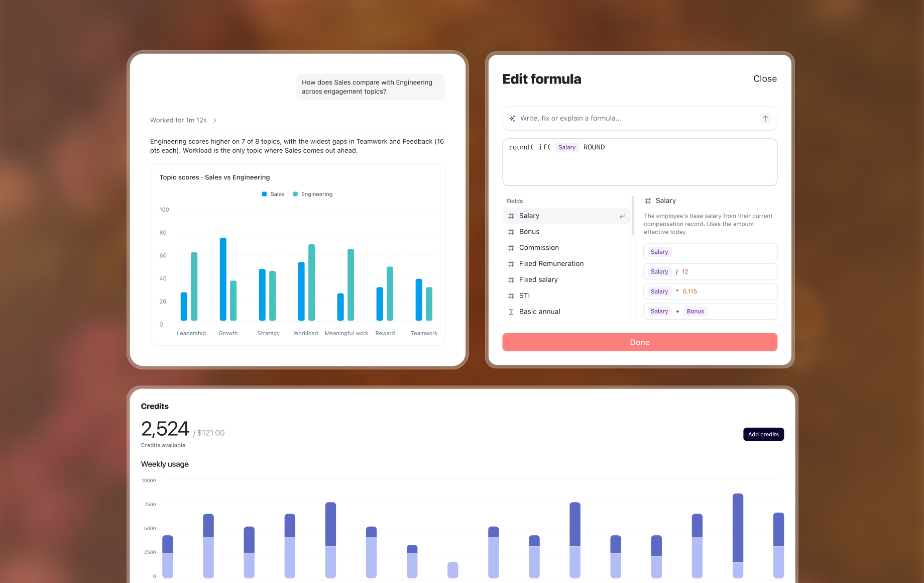Click the hash icon beside Commission field

[x=511, y=248]
